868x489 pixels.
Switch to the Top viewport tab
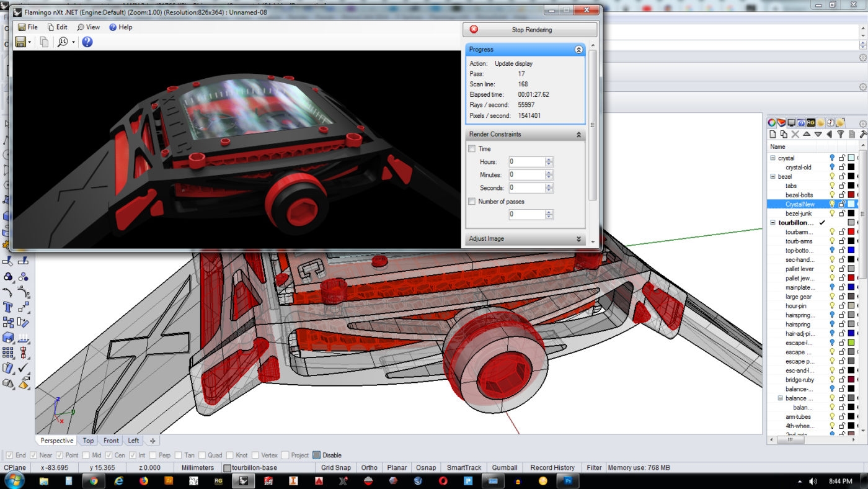(88, 441)
